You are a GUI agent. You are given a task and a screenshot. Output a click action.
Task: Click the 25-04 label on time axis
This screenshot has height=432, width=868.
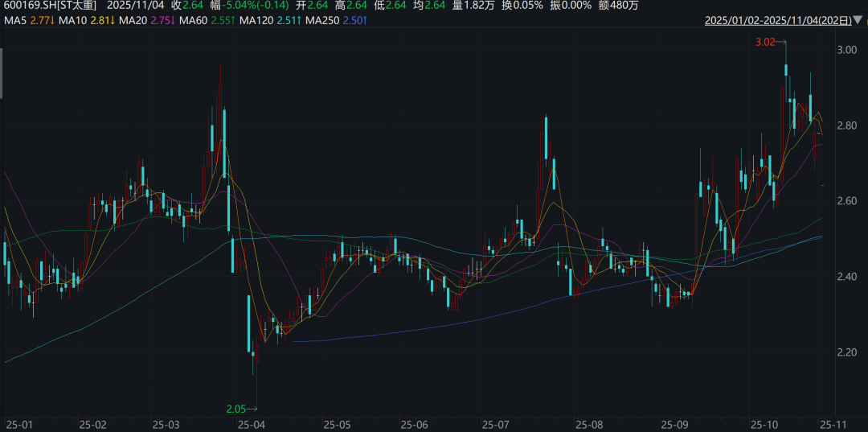tap(251, 423)
